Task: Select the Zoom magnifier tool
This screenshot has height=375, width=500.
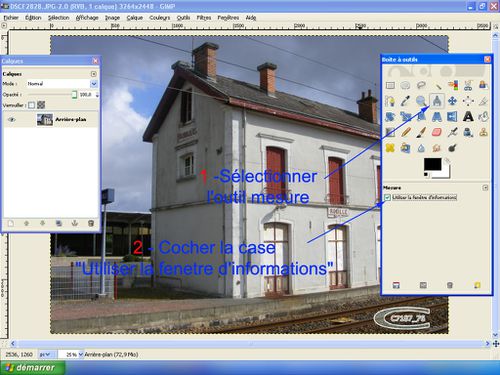Action: click(x=421, y=101)
